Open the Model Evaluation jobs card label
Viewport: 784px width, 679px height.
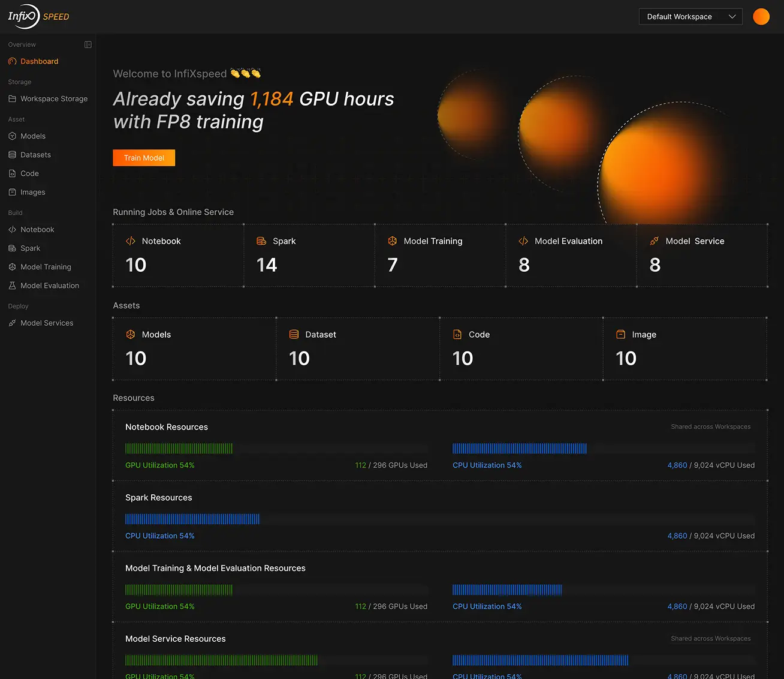568,241
